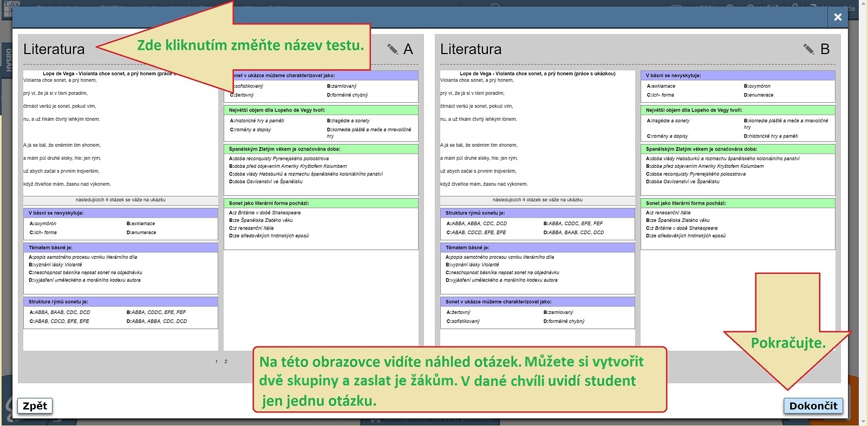Click answer 'A:oxymóron' in test A
The width and height of the screenshot is (868, 426).
click(43, 224)
